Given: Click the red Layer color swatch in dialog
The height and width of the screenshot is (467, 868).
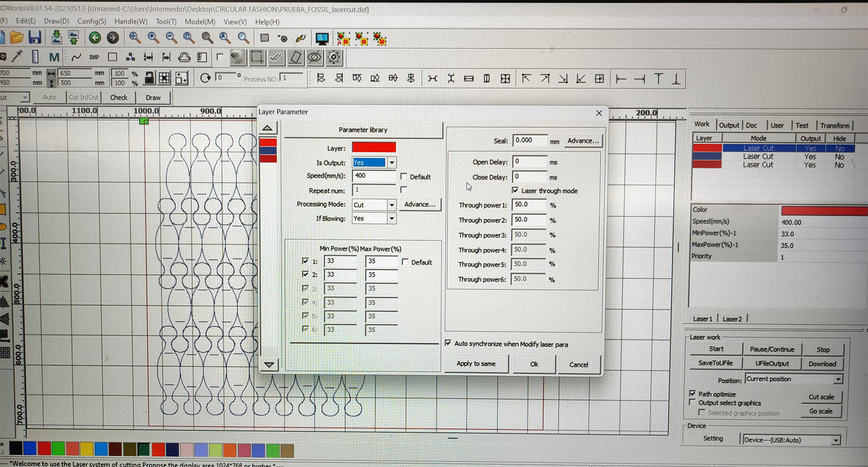Looking at the screenshot, I should coord(374,147).
